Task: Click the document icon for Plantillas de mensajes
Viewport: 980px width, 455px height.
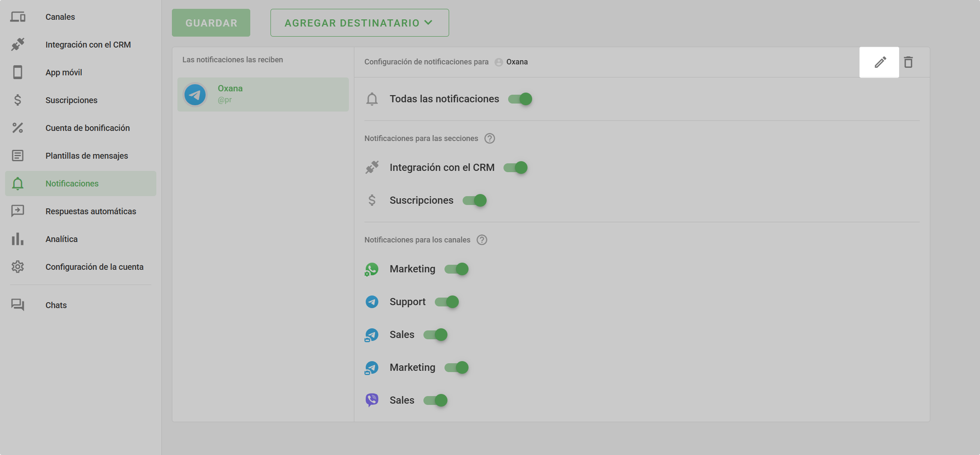Action: click(x=18, y=156)
